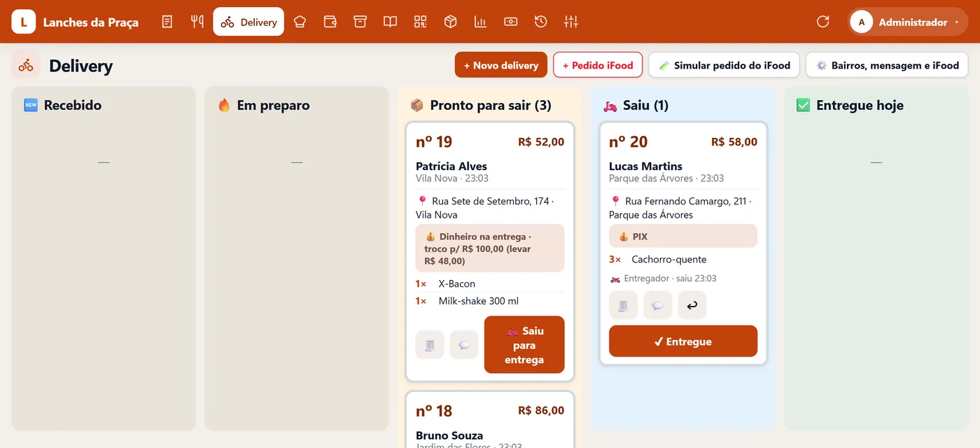Click customer name Patrícia Alves

(x=451, y=166)
